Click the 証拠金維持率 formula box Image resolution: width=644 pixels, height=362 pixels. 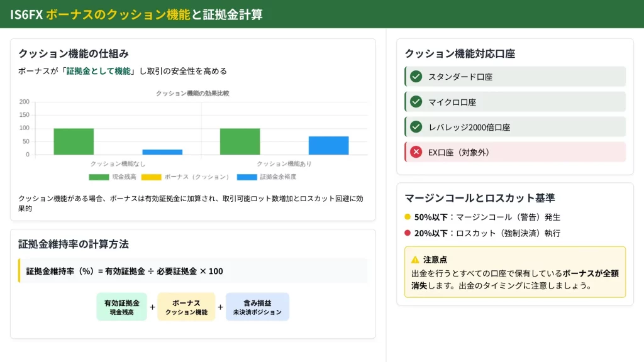193,271
